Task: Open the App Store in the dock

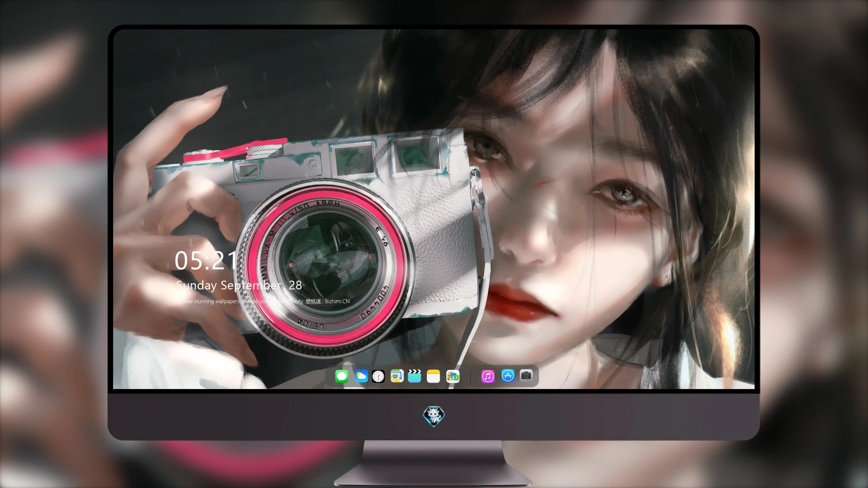Action: click(x=508, y=375)
